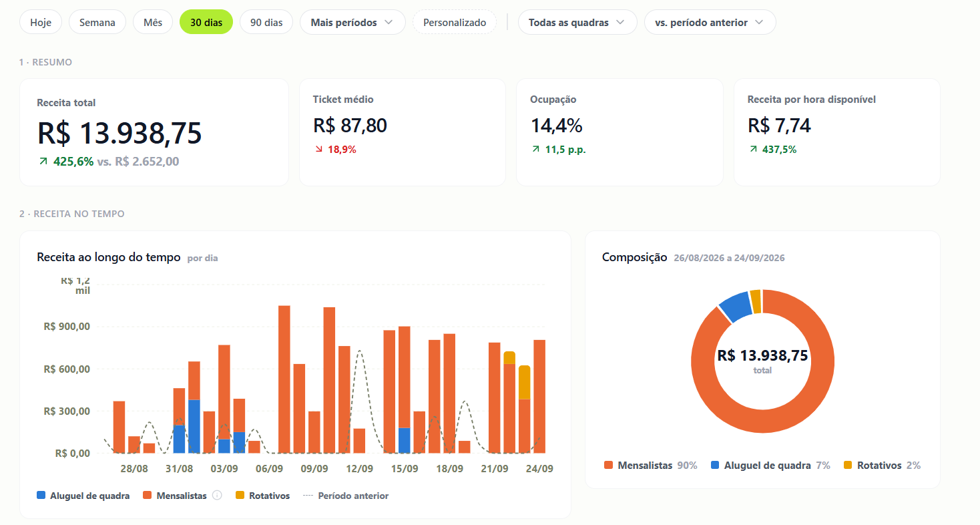Click the green arrow icon beside 11,5 p.p.
Screen dimensions: 980x525
tap(536, 150)
